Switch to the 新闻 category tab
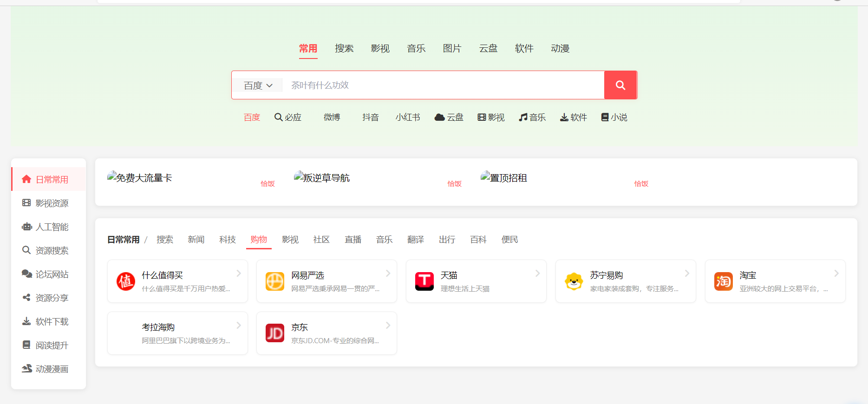Screen dimensions: 868x404 coord(196,240)
